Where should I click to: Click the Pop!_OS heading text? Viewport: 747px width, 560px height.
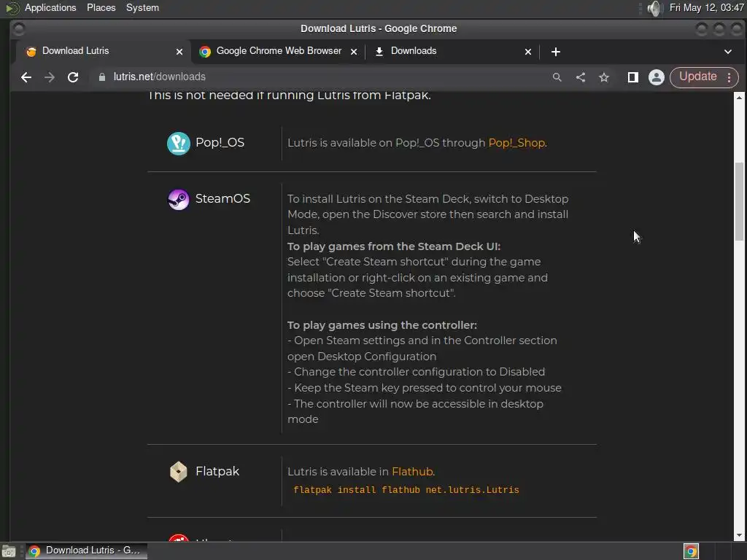point(220,142)
